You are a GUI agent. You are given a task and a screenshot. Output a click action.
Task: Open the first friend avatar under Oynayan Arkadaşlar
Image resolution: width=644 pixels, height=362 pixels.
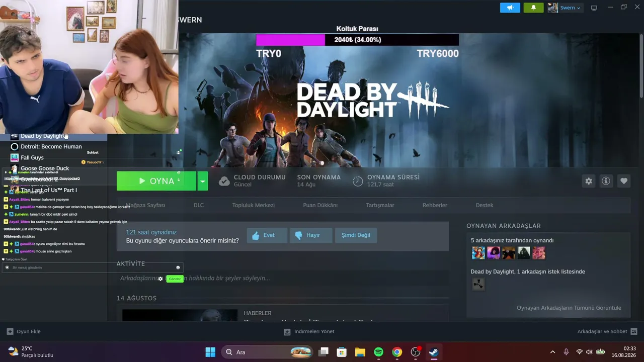coord(478,253)
